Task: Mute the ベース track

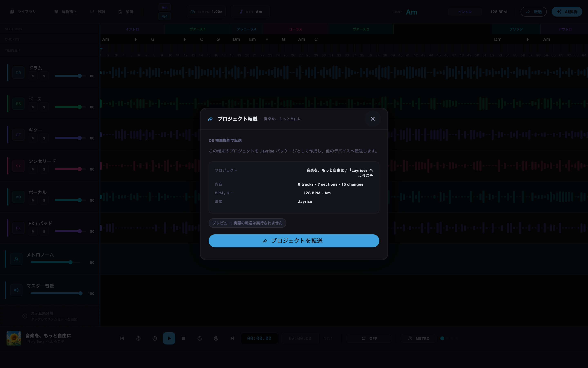Action: click(33, 107)
